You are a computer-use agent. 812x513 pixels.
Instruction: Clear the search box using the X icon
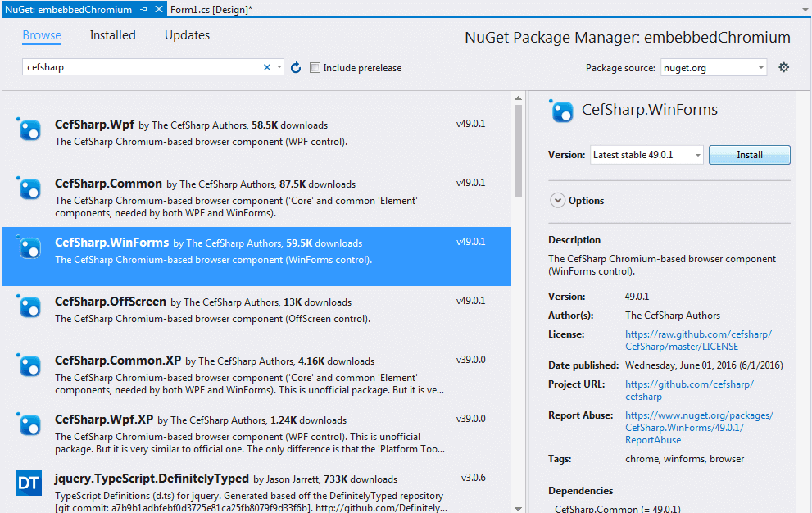(x=266, y=68)
